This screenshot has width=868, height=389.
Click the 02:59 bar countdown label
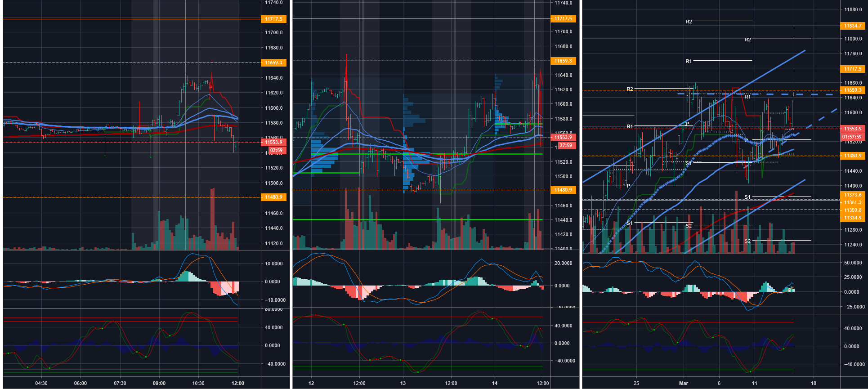(x=277, y=150)
